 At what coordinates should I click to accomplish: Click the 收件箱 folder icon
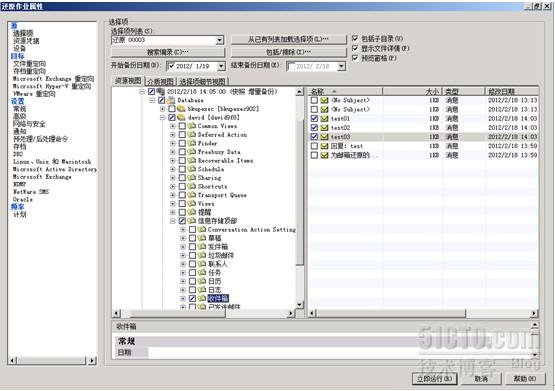point(202,298)
